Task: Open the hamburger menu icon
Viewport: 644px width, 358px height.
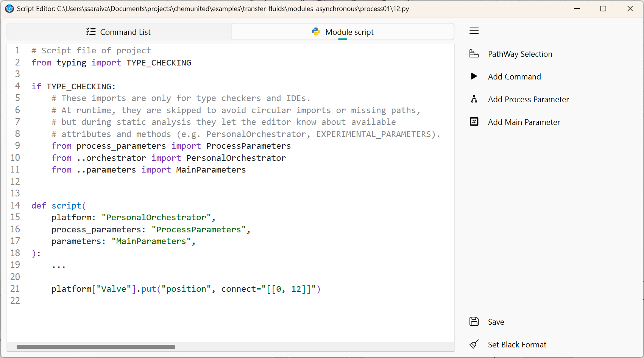Action: pos(474,31)
